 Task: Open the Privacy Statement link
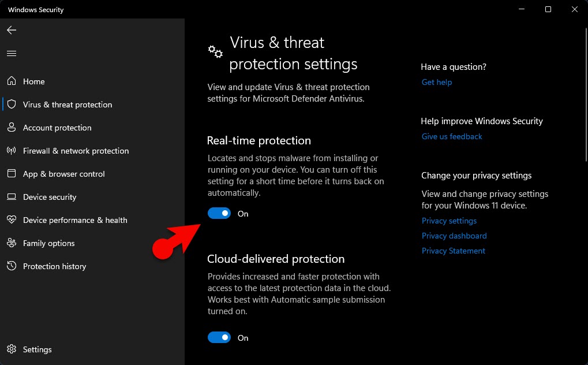[x=454, y=251]
